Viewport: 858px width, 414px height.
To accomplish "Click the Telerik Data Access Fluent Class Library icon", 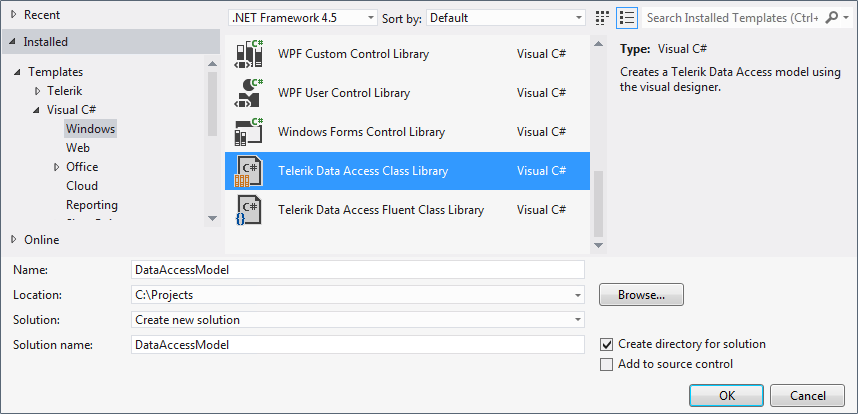I will tap(249, 210).
